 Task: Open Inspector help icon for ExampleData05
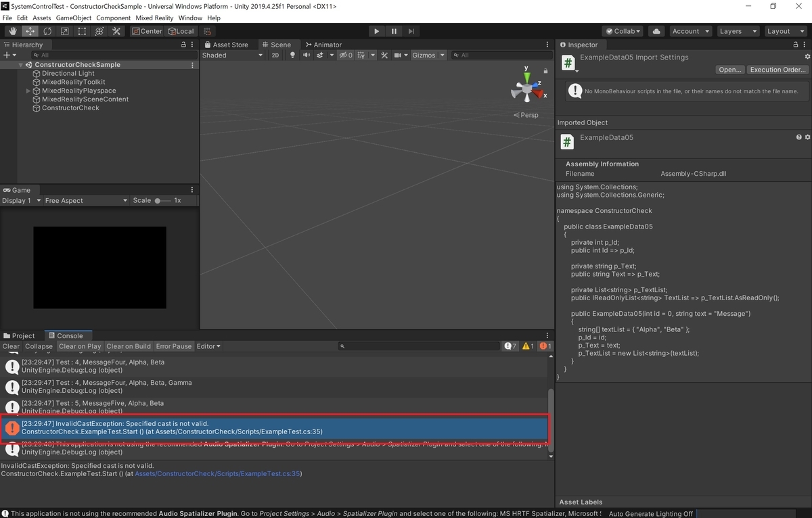point(799,137)
